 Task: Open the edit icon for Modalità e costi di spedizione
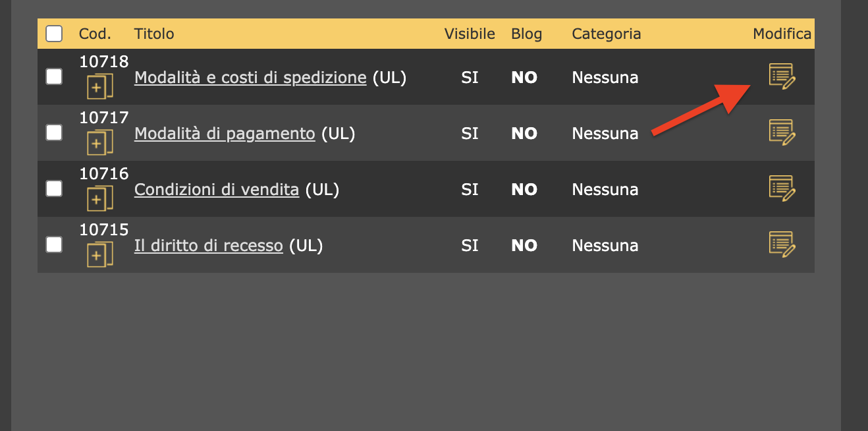click(x=782, y=77)
